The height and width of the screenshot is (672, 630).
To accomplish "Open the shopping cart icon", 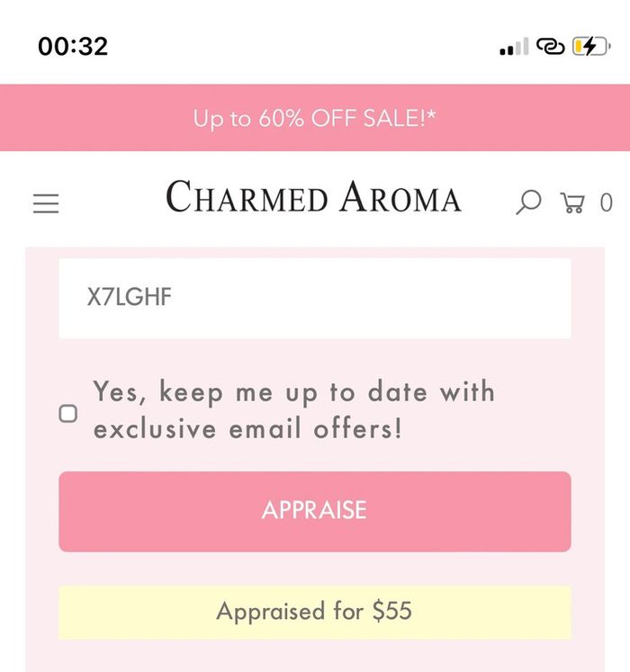I will [572, 202].
